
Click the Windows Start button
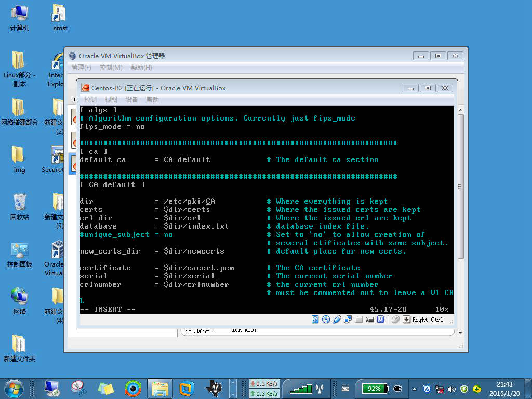coord(14,389)
